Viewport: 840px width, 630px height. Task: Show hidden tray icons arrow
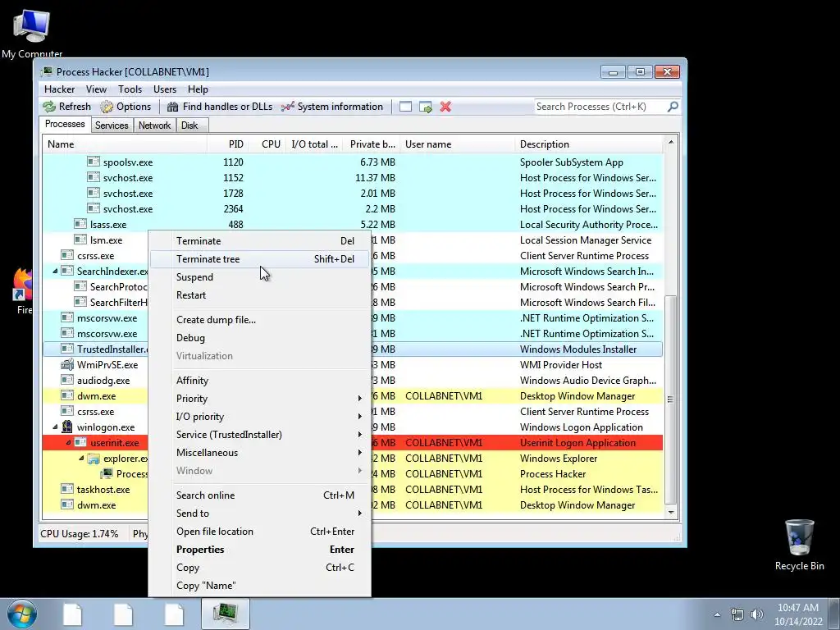717,614
